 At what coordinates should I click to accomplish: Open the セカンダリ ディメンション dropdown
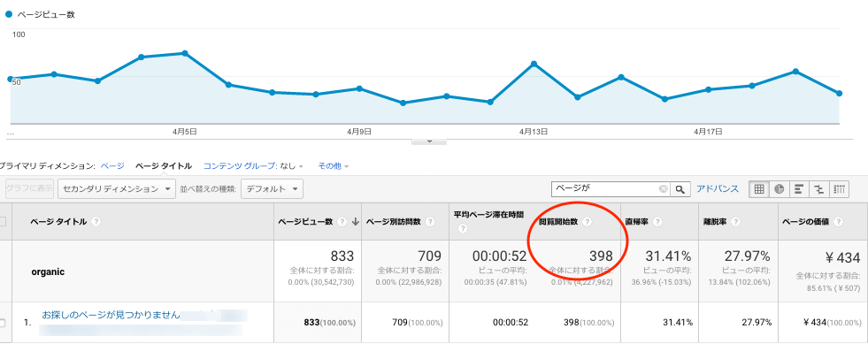click(x=117, y=189)
